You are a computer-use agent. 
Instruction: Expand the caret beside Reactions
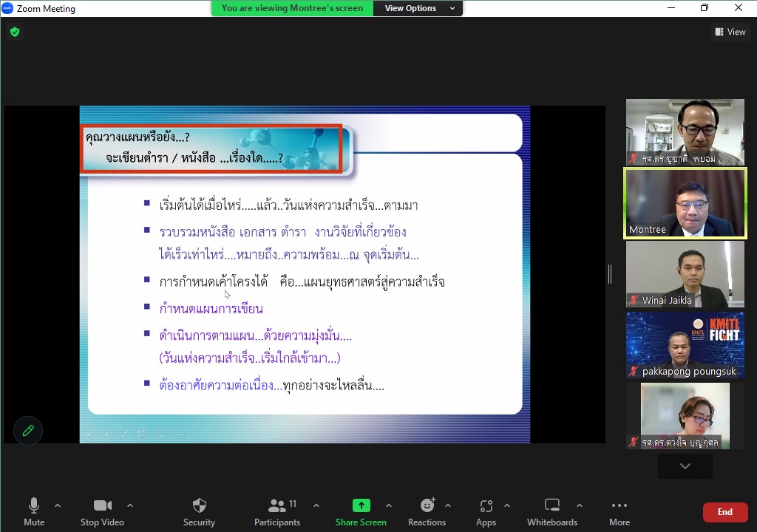click(x=448, y=505)
